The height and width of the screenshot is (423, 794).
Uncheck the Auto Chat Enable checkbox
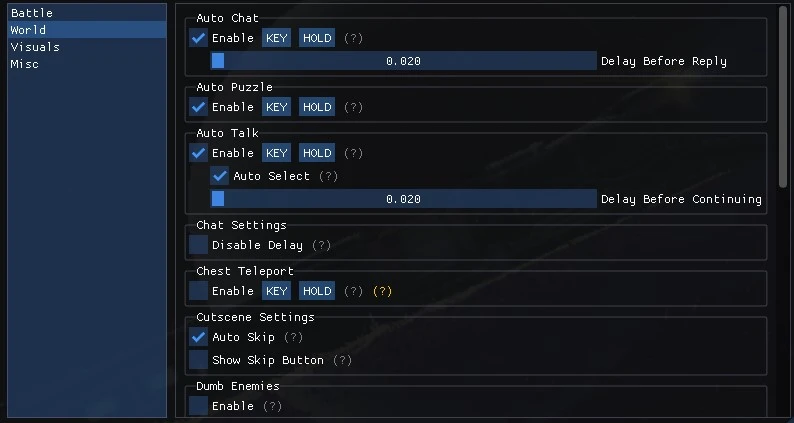pyautogui.click(x=199, y=38)
